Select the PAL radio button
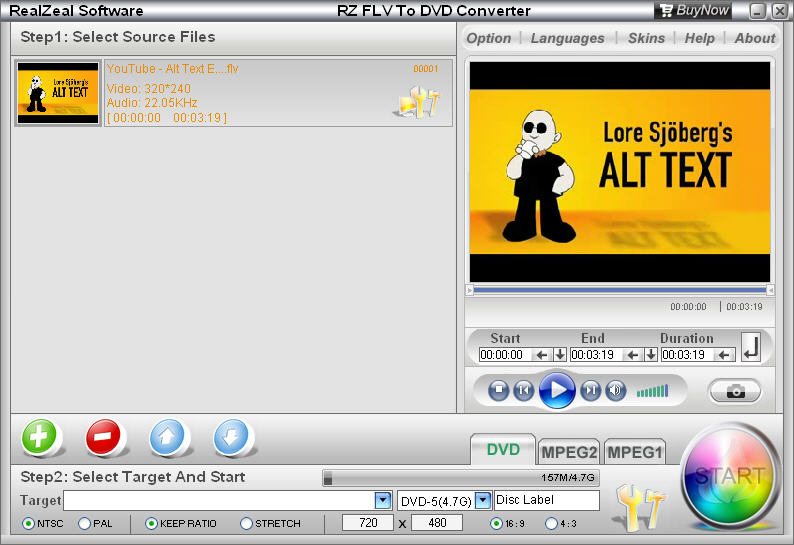This screenshot has height=545, width=794. click(x=84, y=523)
